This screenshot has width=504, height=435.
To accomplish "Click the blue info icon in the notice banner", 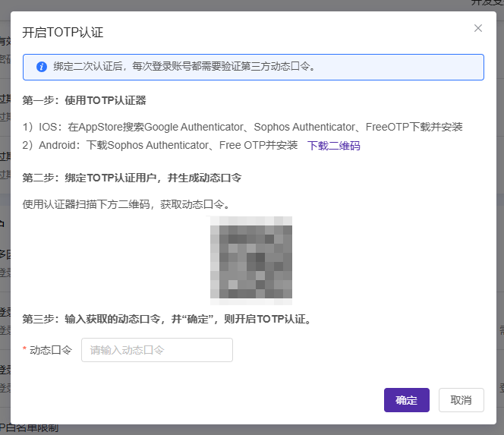I will click(x=42, y=67).
